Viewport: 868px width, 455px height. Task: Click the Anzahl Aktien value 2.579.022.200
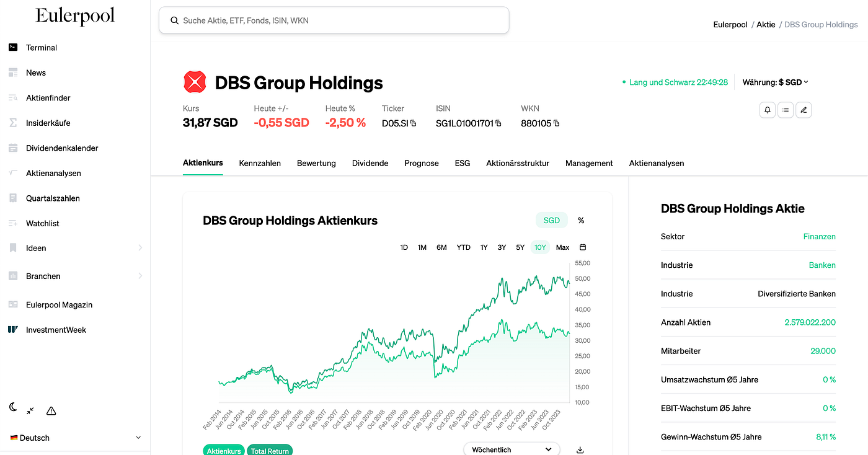[x=810, y=322]
